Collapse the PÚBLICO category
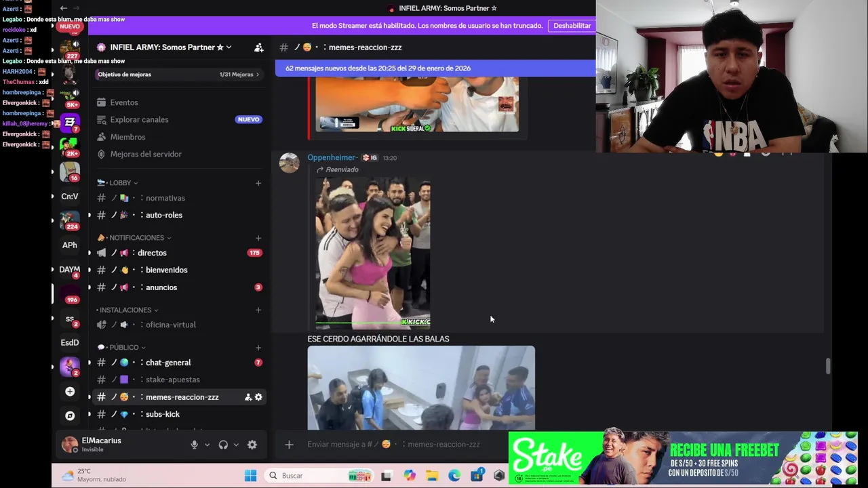868x488 pixels. (121, 347)
